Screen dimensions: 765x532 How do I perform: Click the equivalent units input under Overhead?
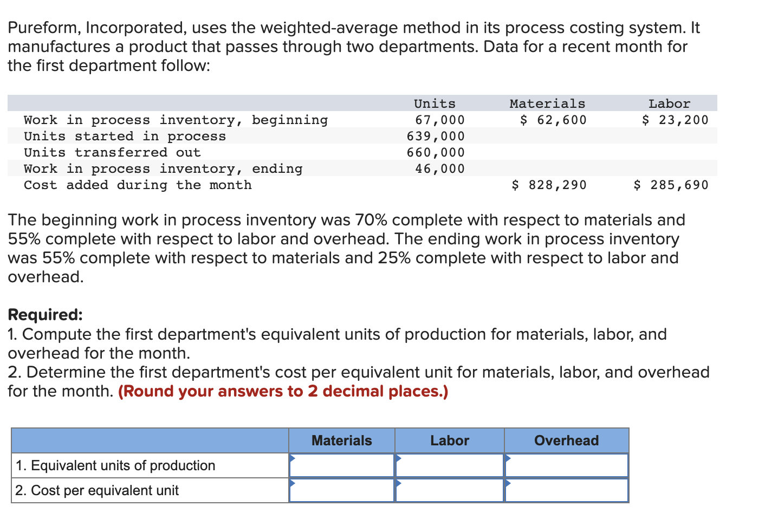click(x=566, y=465)
